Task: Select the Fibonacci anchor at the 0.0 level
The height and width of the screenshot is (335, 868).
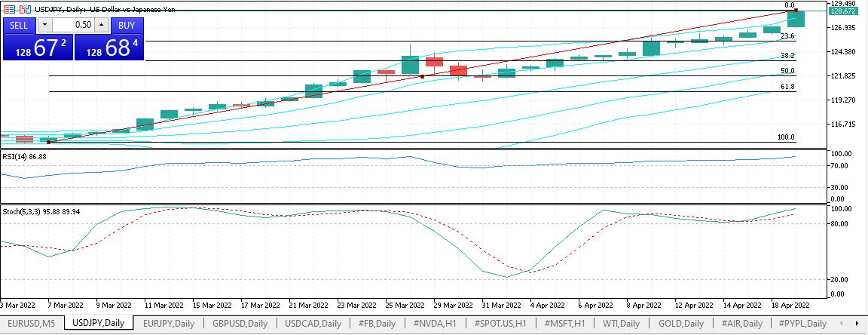Action: click(x=796, y=10)
